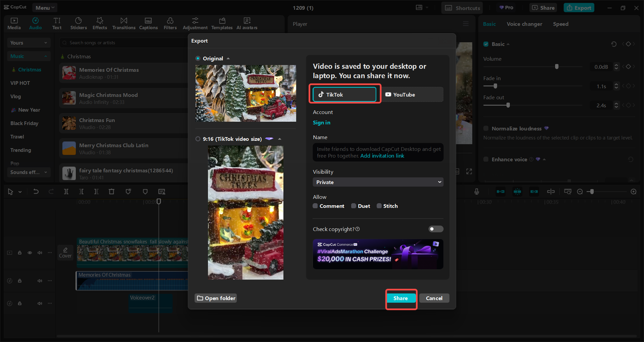Viewport: 644px width, 342px height.
Task: Click the Magic Christmas Mood song thumbnail
Action: coord(69,98)
